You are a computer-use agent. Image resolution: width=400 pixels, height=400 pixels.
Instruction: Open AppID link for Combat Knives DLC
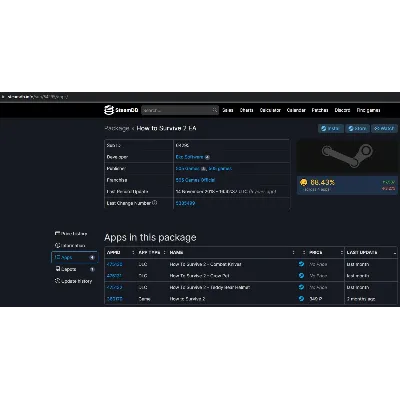click(115, 264)
